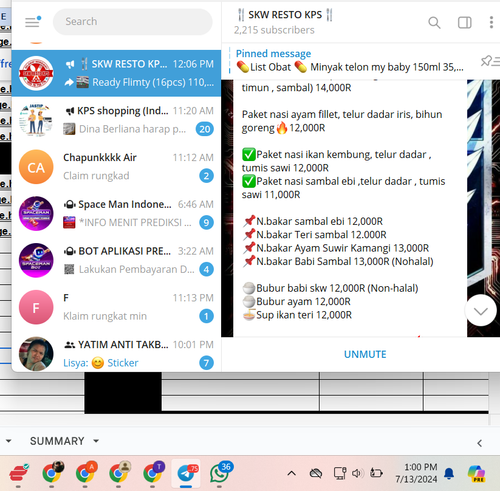Open channel info via SKW RESTO KPS title
Image resolution: width=500 pixels, height=491 pixels.
click(x=285, y=15)
